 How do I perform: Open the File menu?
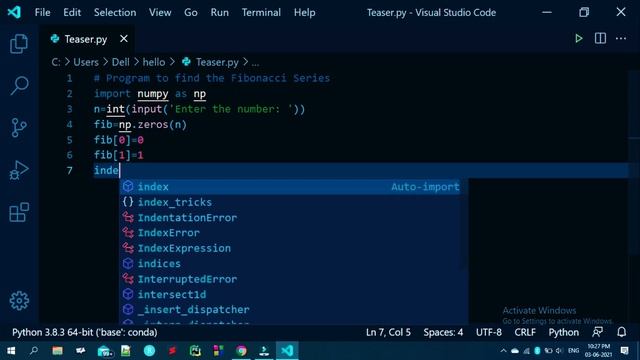42,12
